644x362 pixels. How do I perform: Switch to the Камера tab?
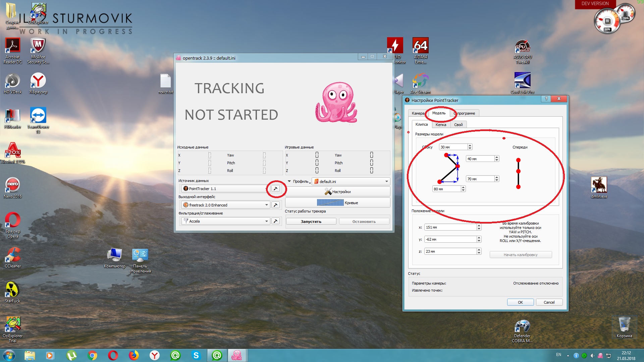[x=418, y=113]
